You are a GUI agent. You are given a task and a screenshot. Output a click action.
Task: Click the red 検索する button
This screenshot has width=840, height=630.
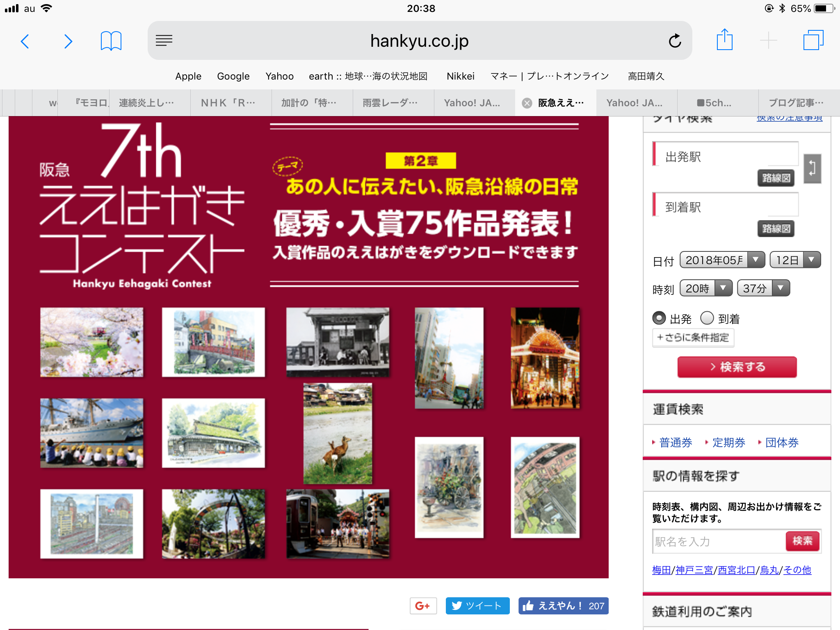pyautogui.click(x=737, y=367)
